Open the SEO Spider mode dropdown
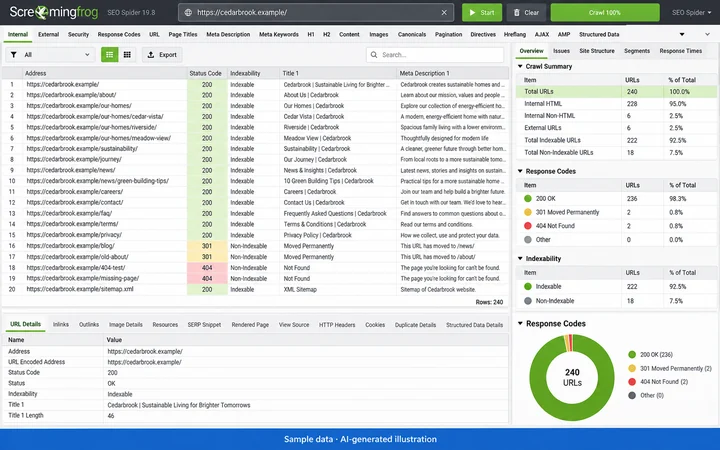 pyautogui.click(x=692, y=12)
